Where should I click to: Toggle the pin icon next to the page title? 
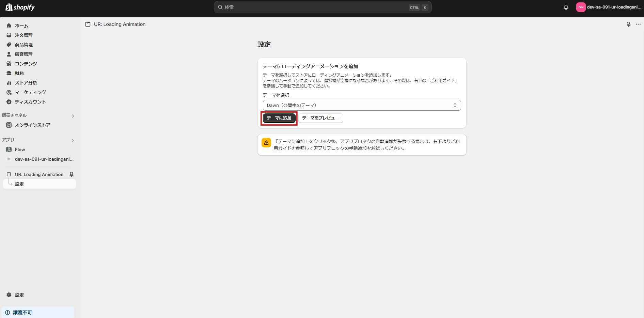[x=628, y=24]
